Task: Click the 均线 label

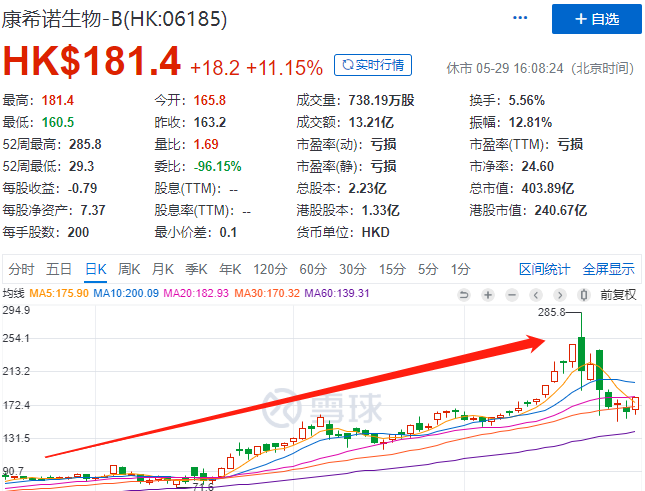Action: [x=14, y=293]
